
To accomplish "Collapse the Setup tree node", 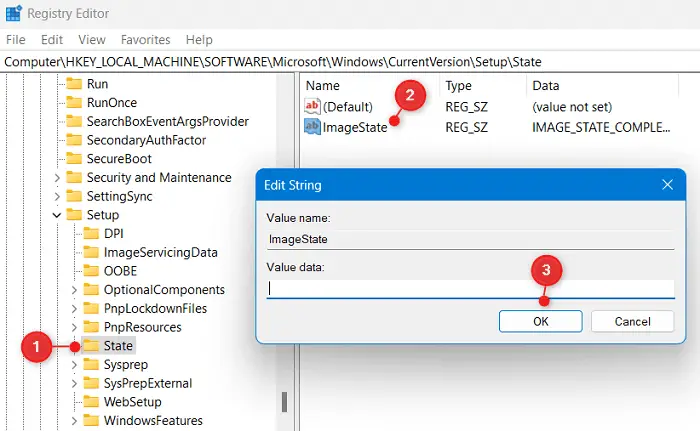I will pos(57,215).
